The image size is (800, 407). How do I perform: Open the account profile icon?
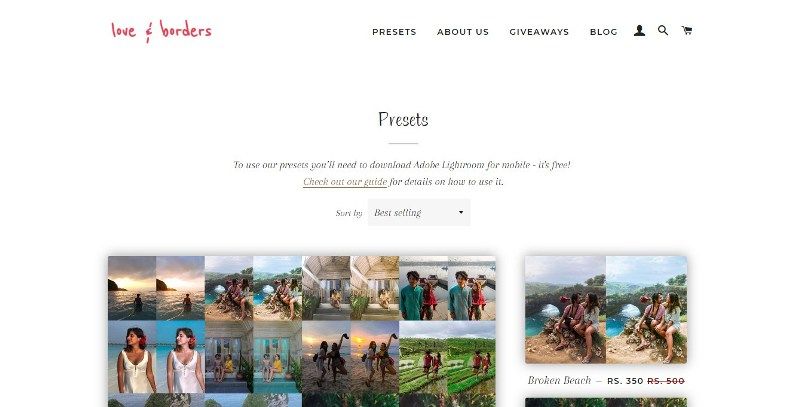point(639,31)
